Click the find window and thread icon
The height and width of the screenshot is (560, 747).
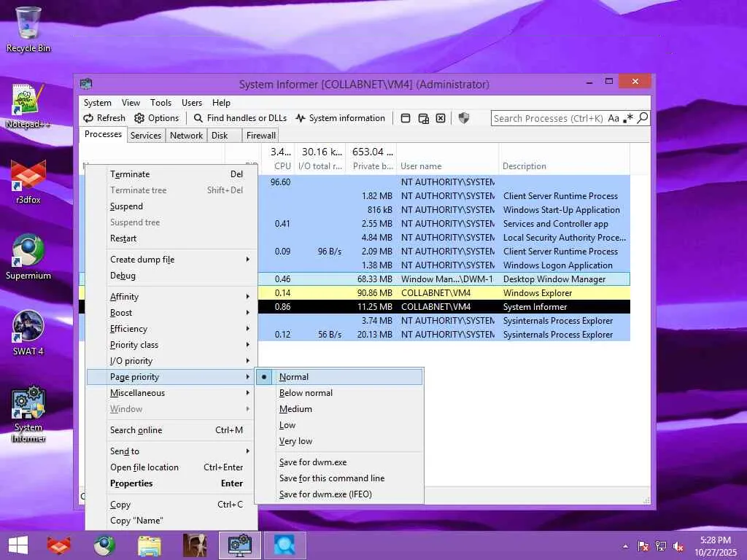[423, 118]
